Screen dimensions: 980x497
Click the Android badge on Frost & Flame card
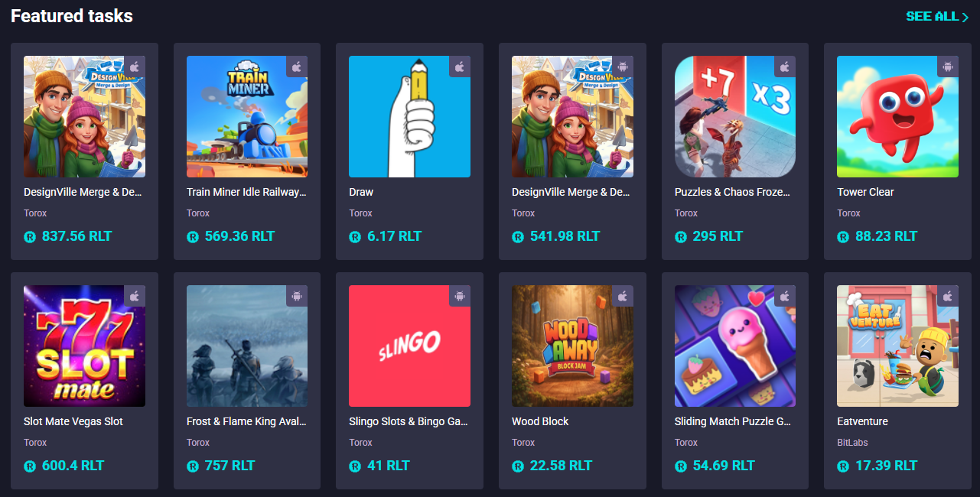tap(297, 296)
